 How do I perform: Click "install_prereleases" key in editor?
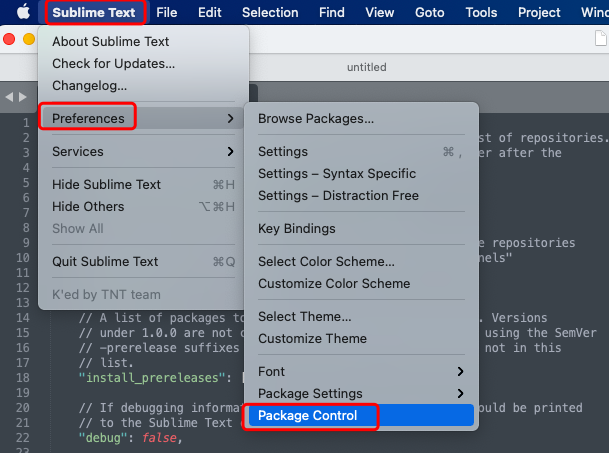(152, 378)
